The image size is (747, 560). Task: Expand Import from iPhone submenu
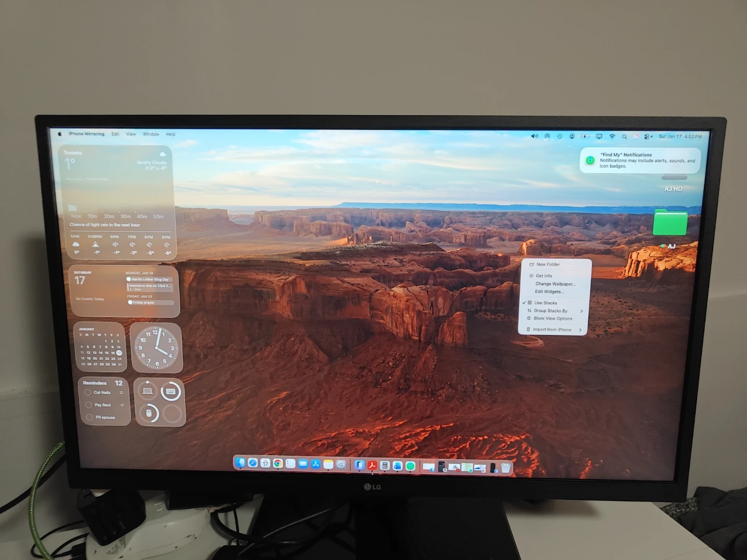[552, 330]
